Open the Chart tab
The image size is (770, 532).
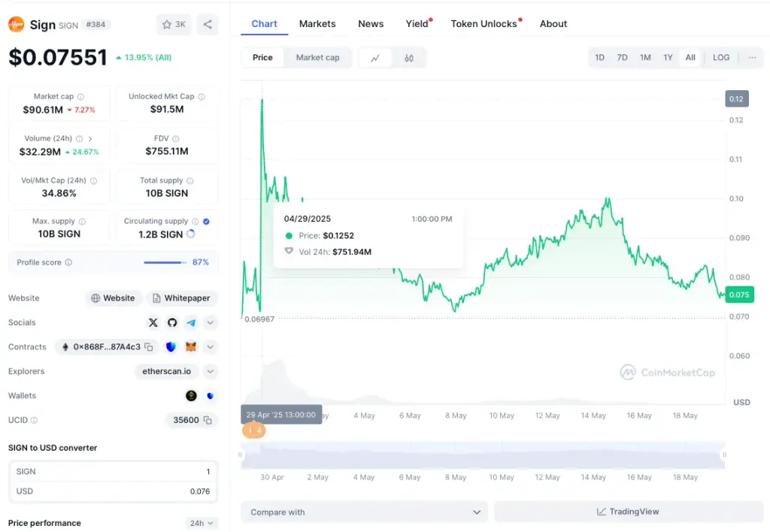pyautogui.click(x=264, y=23)
